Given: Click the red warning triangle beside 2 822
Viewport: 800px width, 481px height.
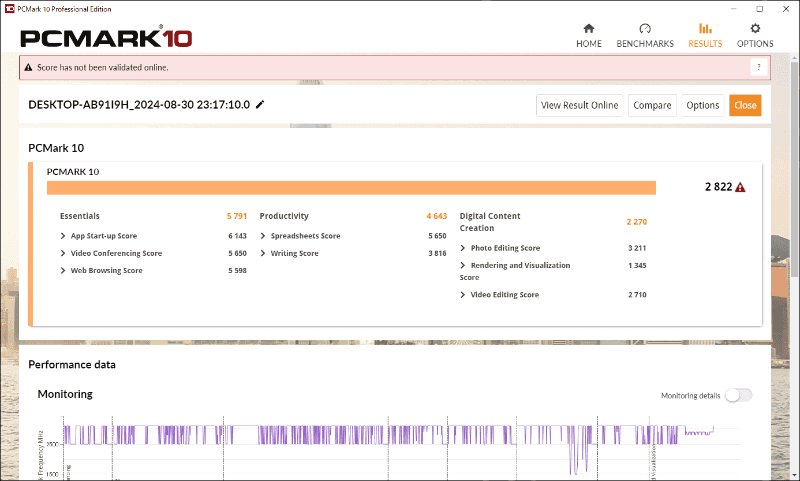Looking at the screenshot, I should [x=740, y=187].
